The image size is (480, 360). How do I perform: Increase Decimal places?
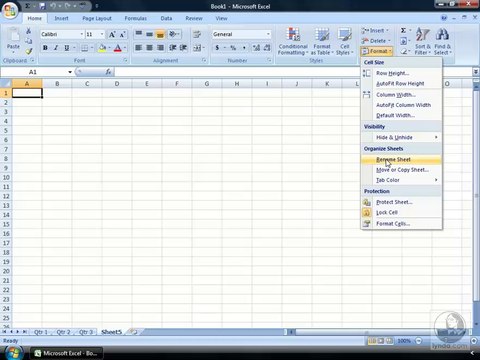(x=256, y=48)
